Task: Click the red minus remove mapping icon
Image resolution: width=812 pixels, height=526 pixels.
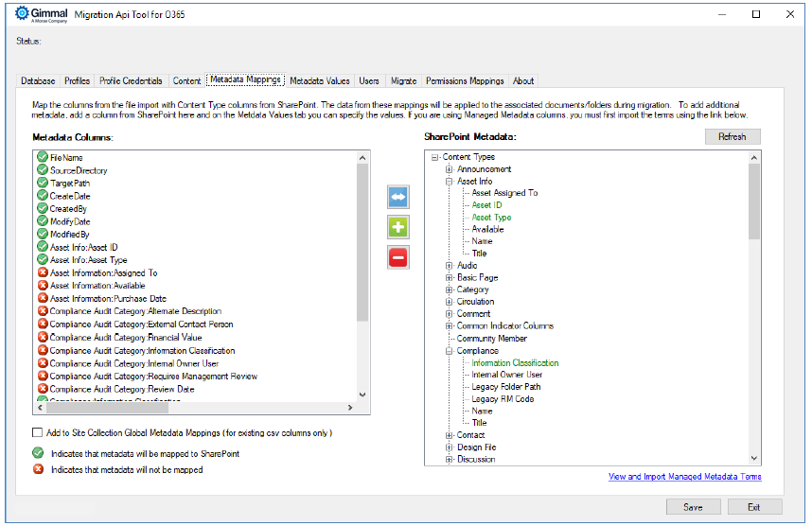Action: pyautogui.click(x=398, y=256)
